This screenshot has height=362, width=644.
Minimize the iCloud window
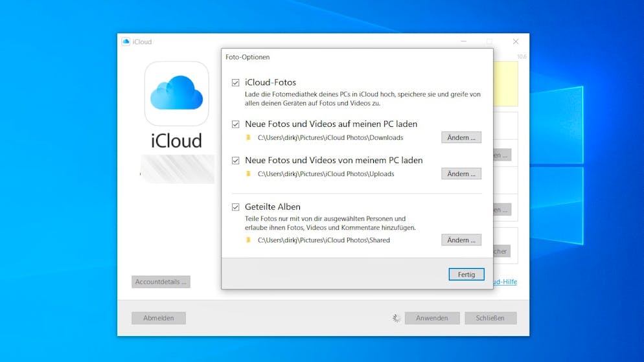pyautogui.click(x=463, y=41)
